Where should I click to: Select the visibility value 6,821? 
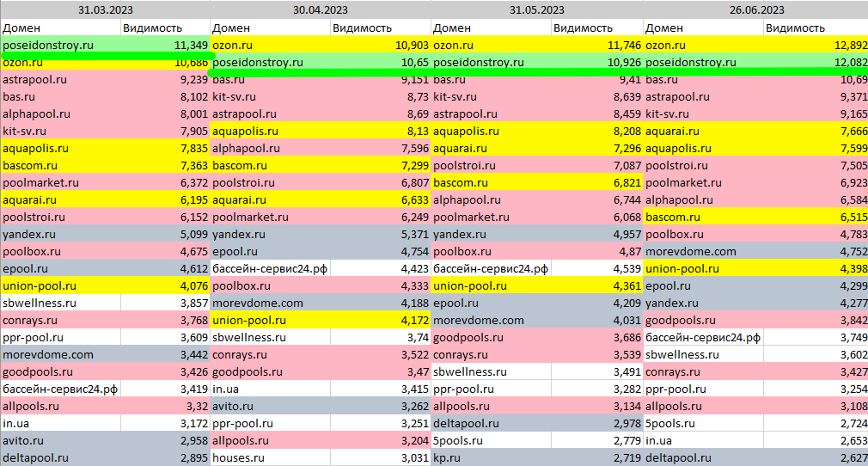coord(597,182)
